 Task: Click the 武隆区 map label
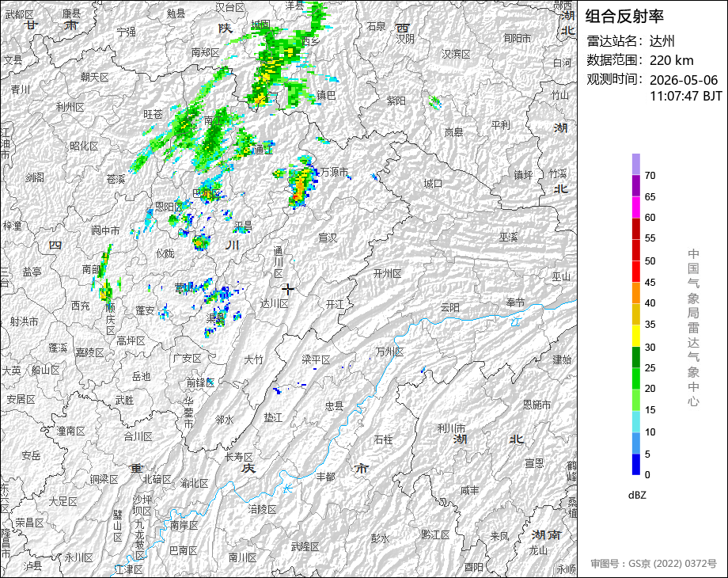[305, 546]
